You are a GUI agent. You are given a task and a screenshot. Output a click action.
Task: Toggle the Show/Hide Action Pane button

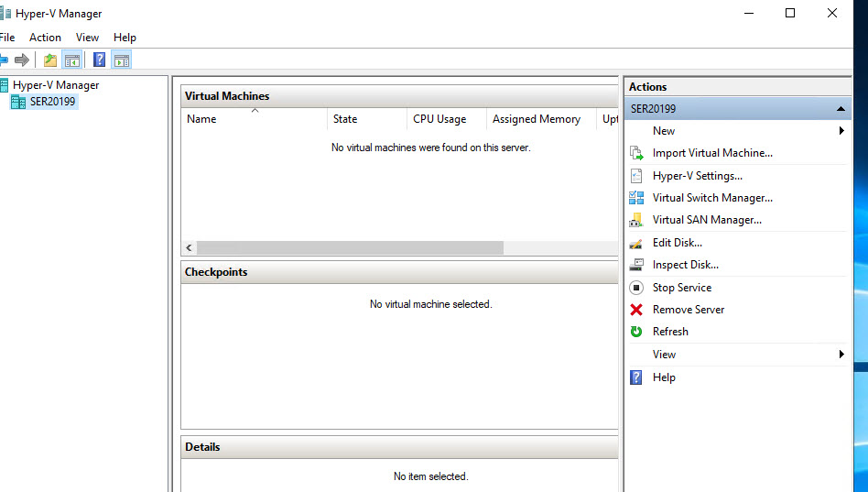(x=122, y=60)
